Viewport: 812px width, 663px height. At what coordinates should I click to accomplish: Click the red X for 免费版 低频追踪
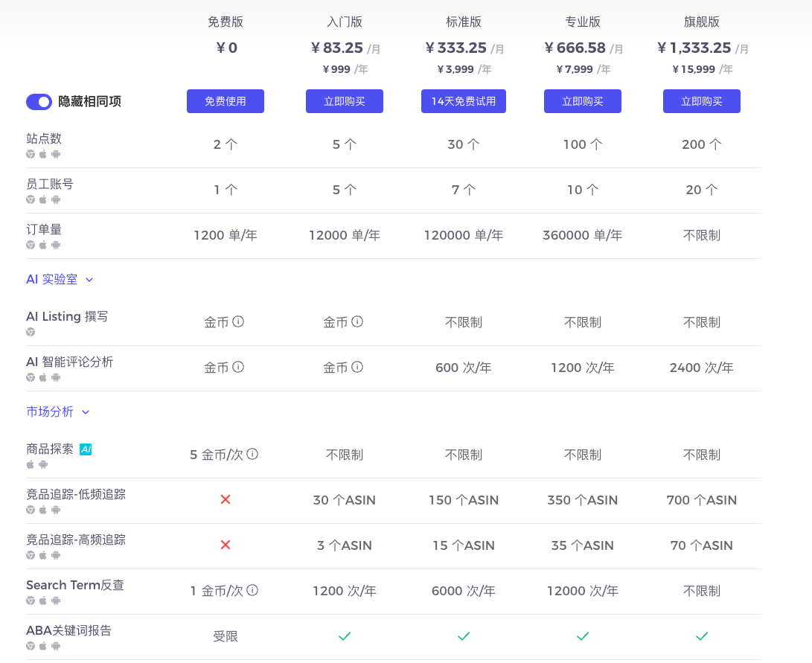click(226, 499)
